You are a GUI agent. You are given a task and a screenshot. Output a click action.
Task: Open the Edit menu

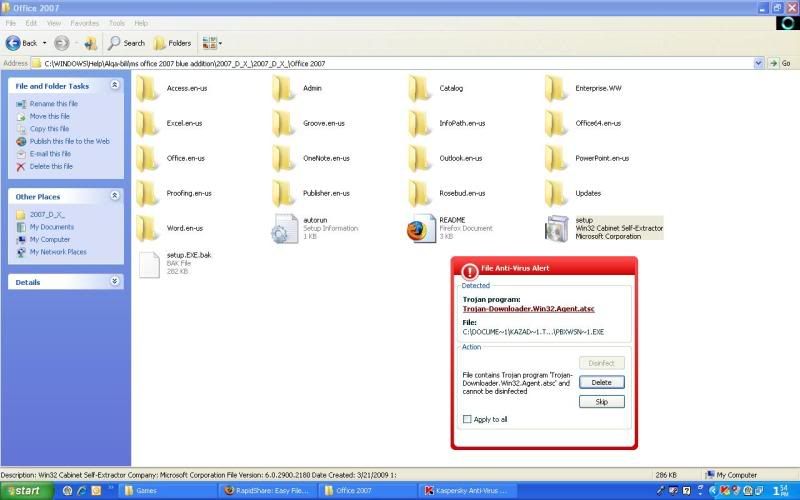tap(31, 23)
